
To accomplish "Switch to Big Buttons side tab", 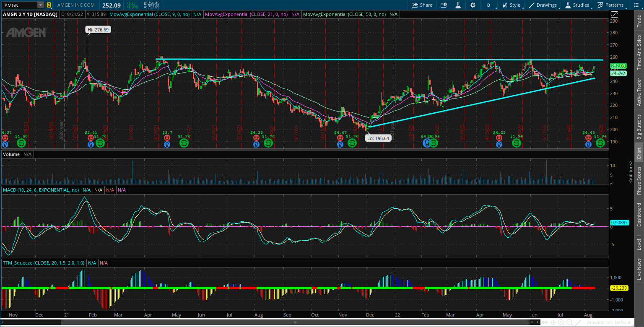I will pos(639,127).
